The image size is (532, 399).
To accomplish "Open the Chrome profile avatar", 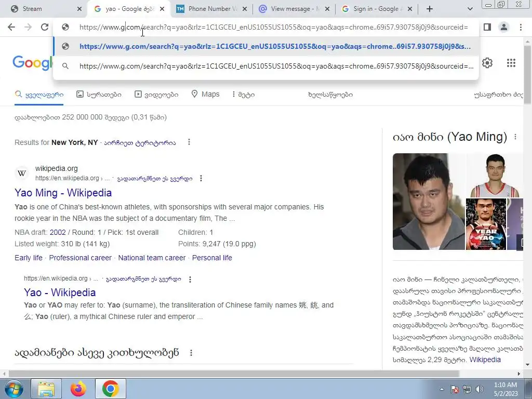I will [504, 27].
